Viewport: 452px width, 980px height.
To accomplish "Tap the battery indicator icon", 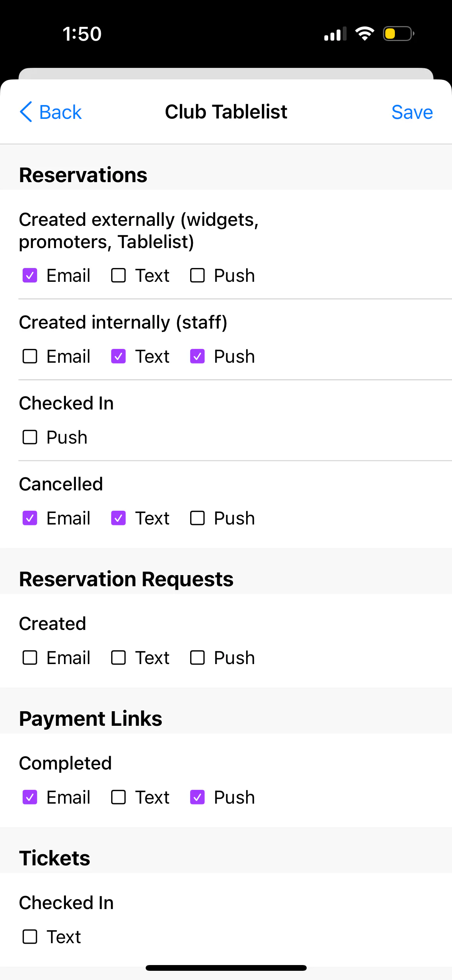I will [x=398, y=34].
